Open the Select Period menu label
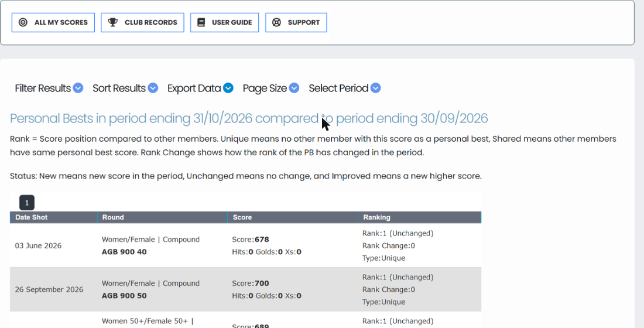 (x=338, y=88)
